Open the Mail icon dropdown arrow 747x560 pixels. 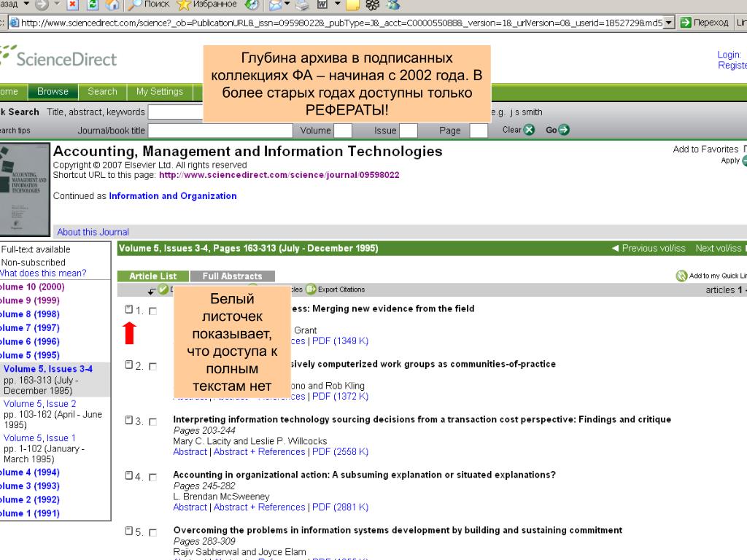click(287, 4)
